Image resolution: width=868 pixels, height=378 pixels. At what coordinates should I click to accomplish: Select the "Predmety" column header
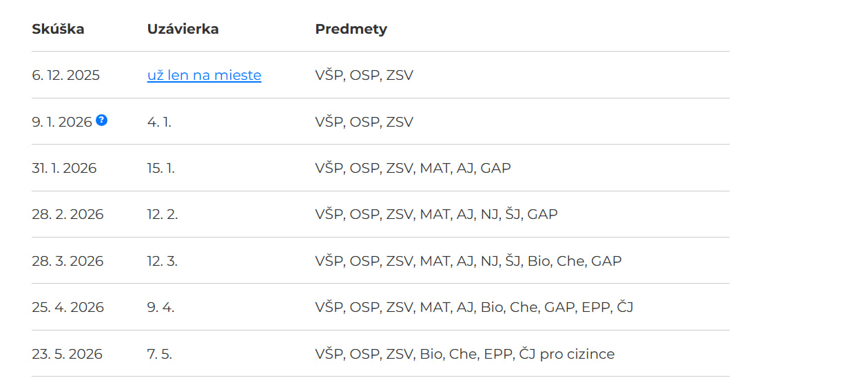(351, 29)
